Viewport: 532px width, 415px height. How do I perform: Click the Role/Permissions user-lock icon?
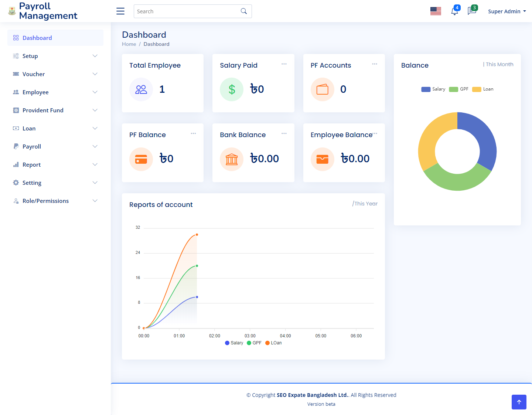pos(16,201)
